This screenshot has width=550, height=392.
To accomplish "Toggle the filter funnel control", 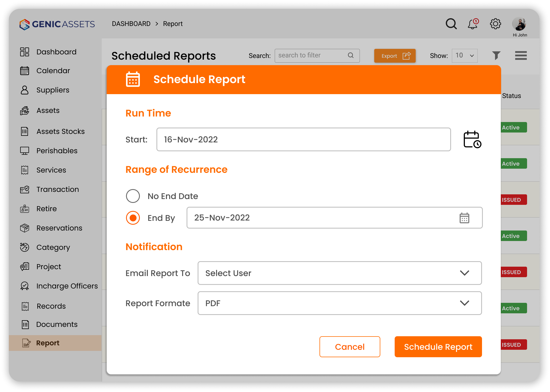I will [496, 55].
